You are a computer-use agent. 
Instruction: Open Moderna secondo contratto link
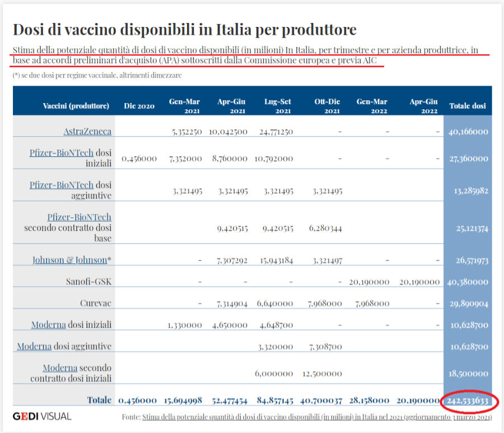[x=60, y=368]
